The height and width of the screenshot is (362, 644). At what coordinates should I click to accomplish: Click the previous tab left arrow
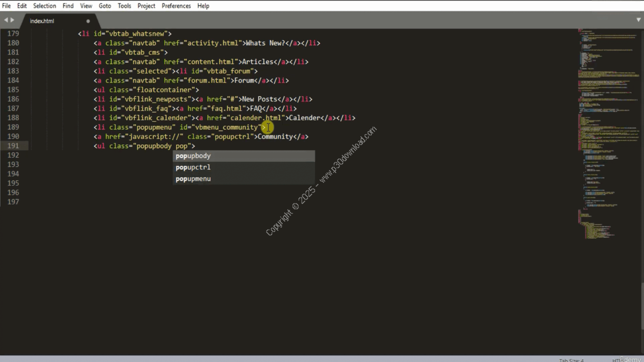pyautogui.click(x=6, y=20)
